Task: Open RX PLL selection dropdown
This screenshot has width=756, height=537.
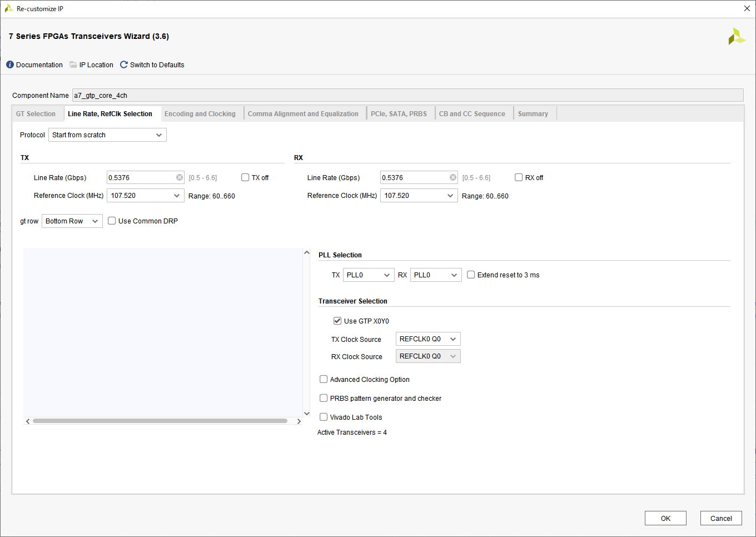Action: pyautogui.click(x=436, y=275)
